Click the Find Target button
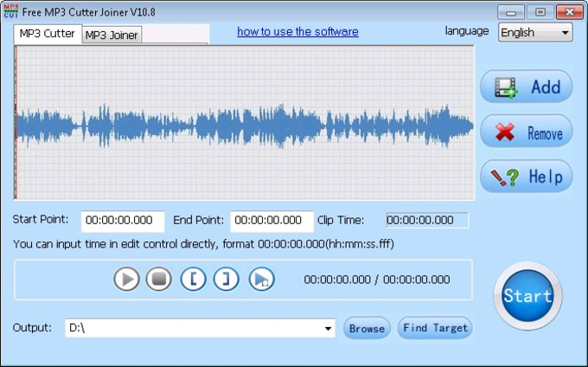The height and width of the screenshot is (367, 588). (435, 328)
